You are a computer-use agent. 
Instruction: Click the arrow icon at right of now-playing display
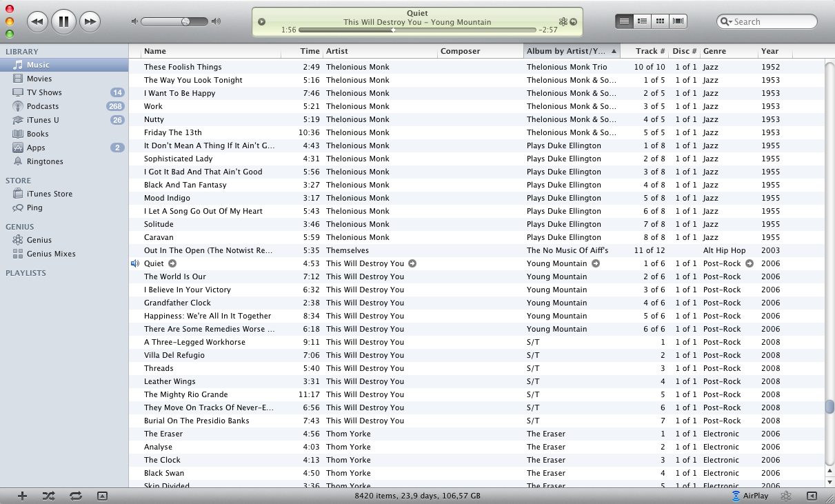coord(573,22)
